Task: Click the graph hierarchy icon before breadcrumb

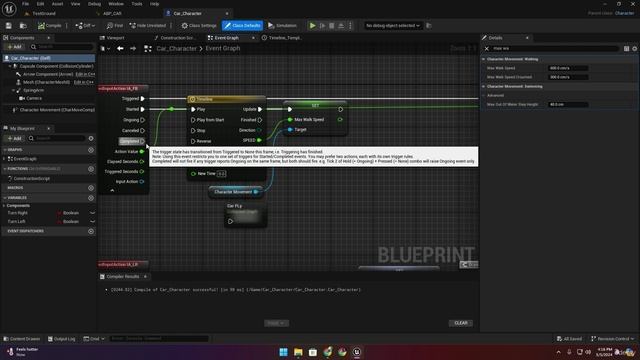Action: point(148,49)
